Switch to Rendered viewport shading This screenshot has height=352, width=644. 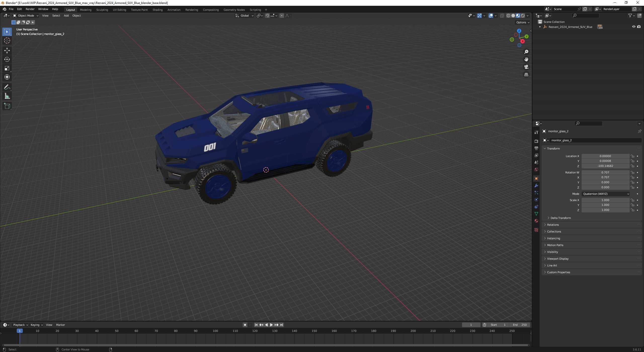pyautogui.click(x=523, y=16)
